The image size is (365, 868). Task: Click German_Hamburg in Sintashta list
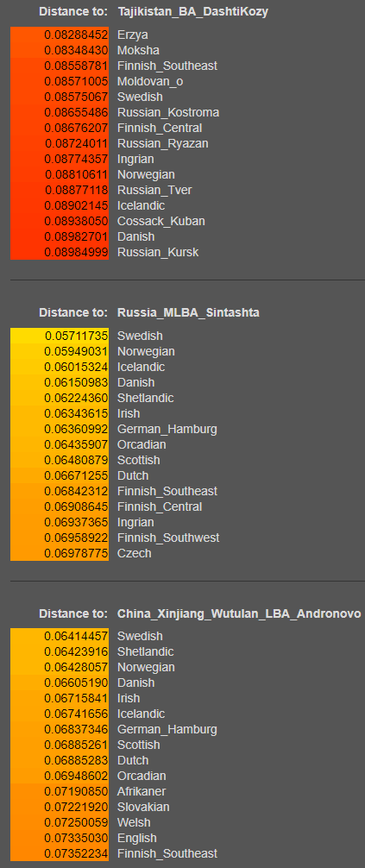167,429
